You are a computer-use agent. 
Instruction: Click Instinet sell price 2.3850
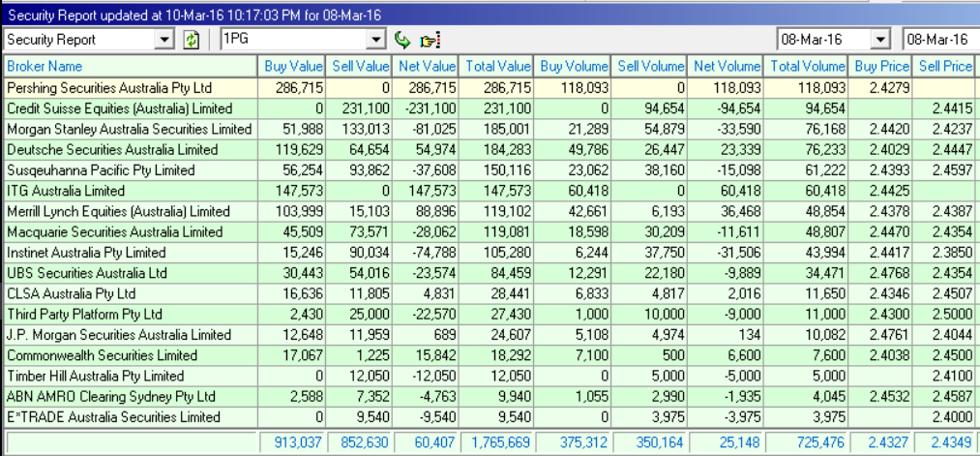(945, 253)
